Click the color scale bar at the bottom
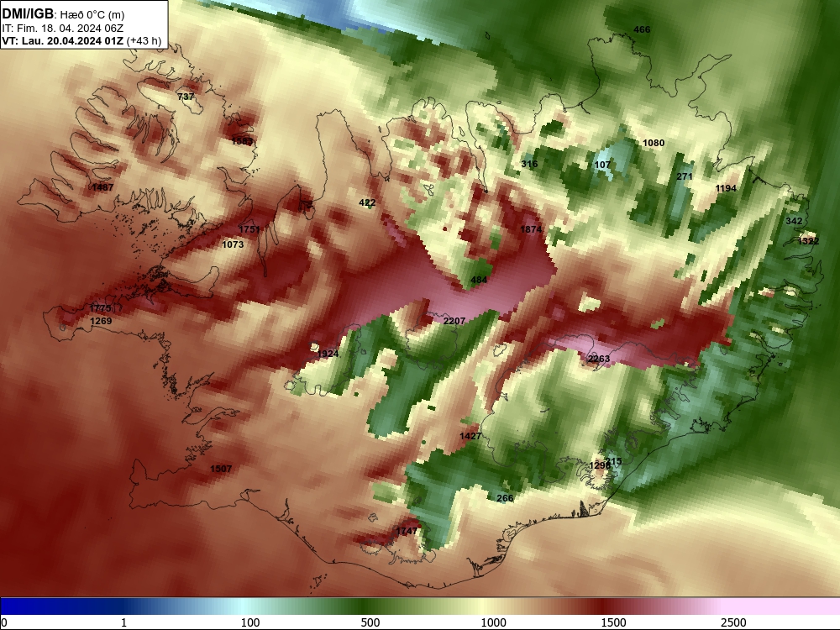This screenshot has height=630, width=840. click(x=420, y=606)
